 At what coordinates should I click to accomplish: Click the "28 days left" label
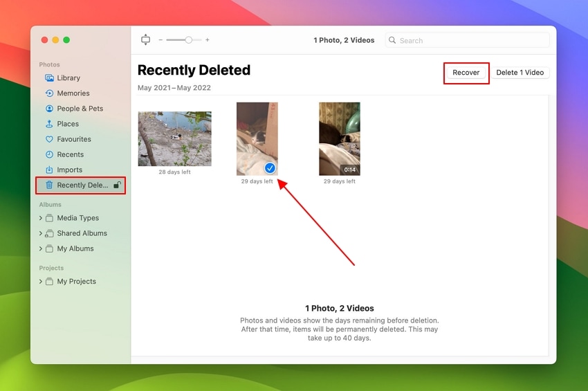175,172
